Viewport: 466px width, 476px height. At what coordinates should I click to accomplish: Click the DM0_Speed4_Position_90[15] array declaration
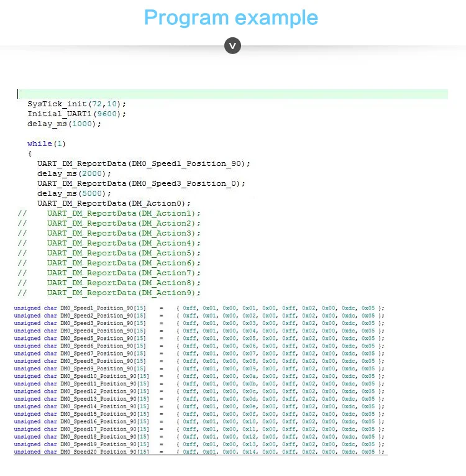(199, 331)
